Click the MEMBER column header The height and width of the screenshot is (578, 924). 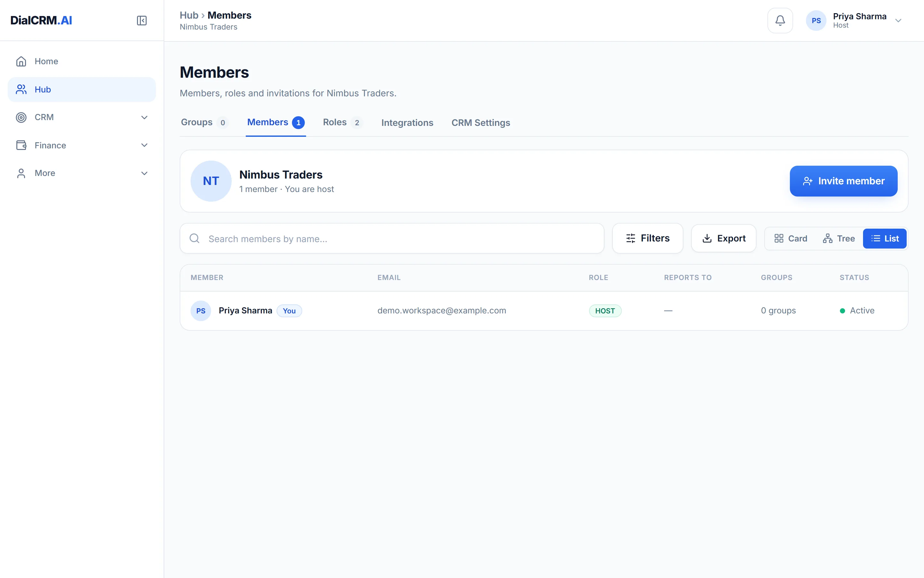pyautogui.click(x=207, y=277)
